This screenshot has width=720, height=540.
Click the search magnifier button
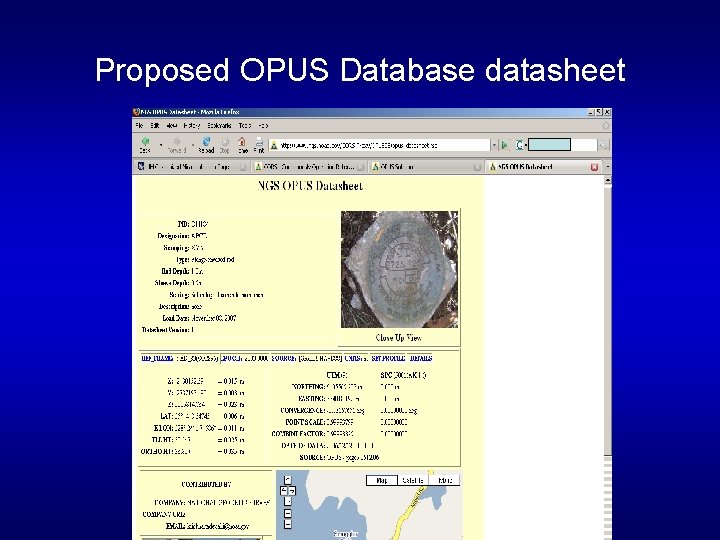[603, 145]
